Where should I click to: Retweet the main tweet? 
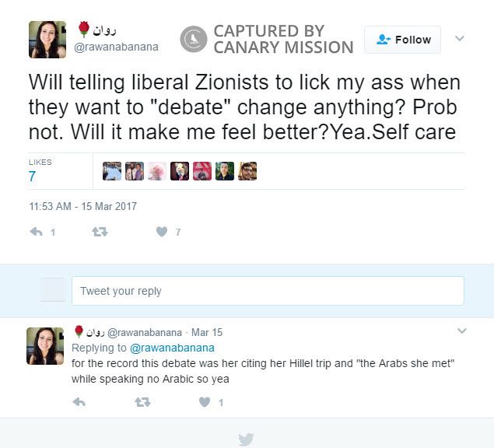point(100,233)
